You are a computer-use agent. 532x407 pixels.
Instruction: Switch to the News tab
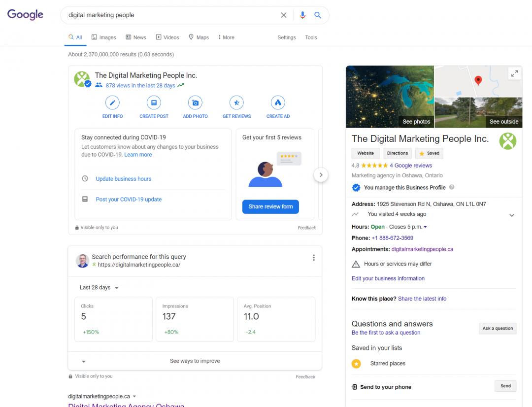(x=136, y=37)
